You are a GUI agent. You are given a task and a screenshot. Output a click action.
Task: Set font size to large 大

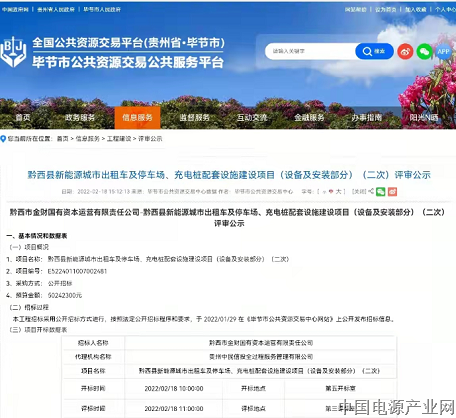pos(338,192)
